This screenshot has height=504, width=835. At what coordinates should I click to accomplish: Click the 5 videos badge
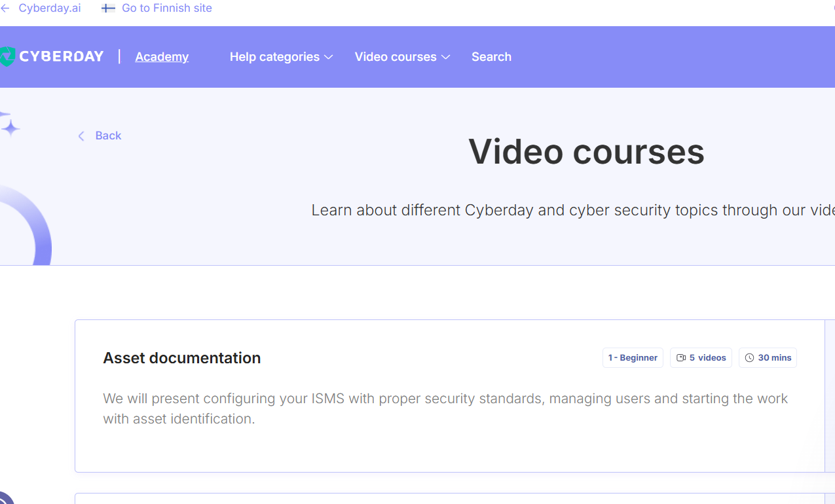[701, 358]
